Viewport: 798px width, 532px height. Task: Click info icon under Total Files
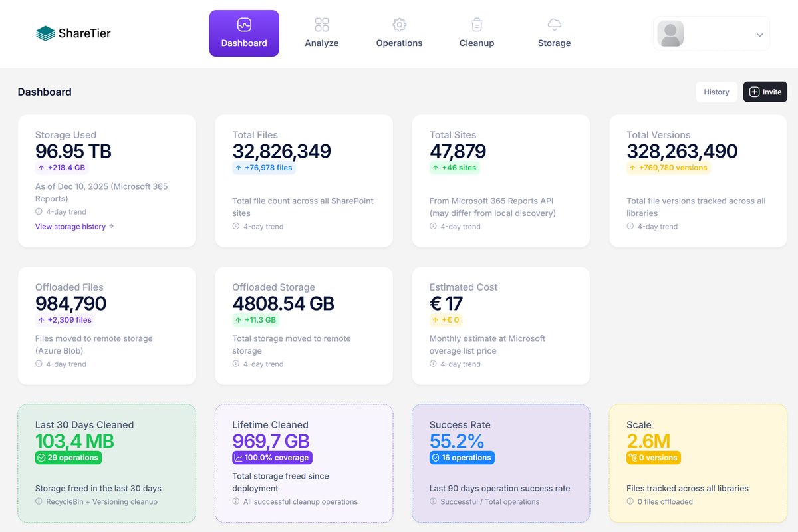[236, 227]
